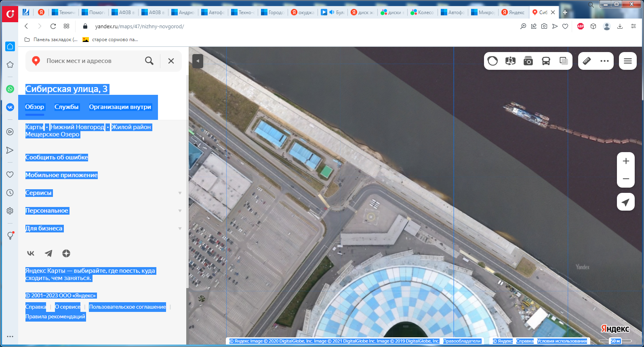Open the settings gear in the Opera sidebar
644x347 pixels.
(10, 211)
